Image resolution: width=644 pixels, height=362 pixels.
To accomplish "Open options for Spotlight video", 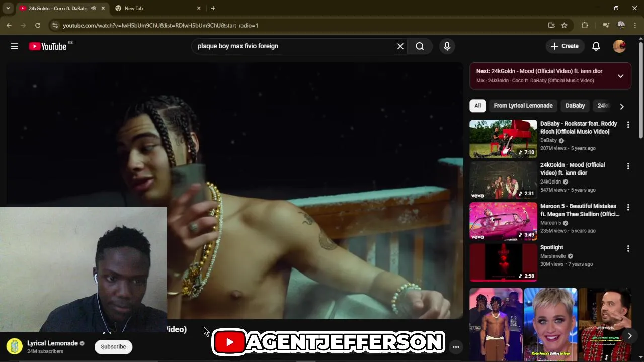I will tap(628, 248).
